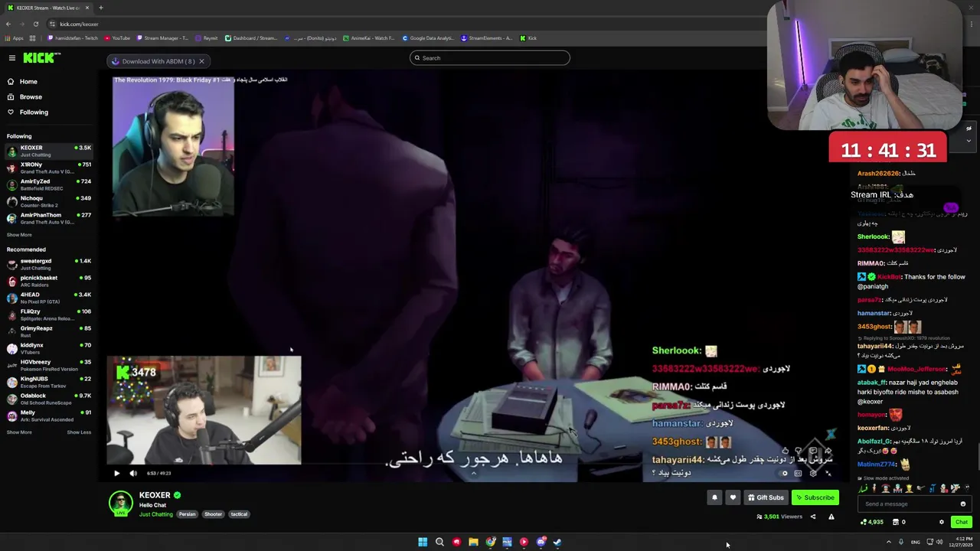Toggle notification bell for KEOXER
The width and height of the screenshot is (980, 551).
[x=714, y=497]
